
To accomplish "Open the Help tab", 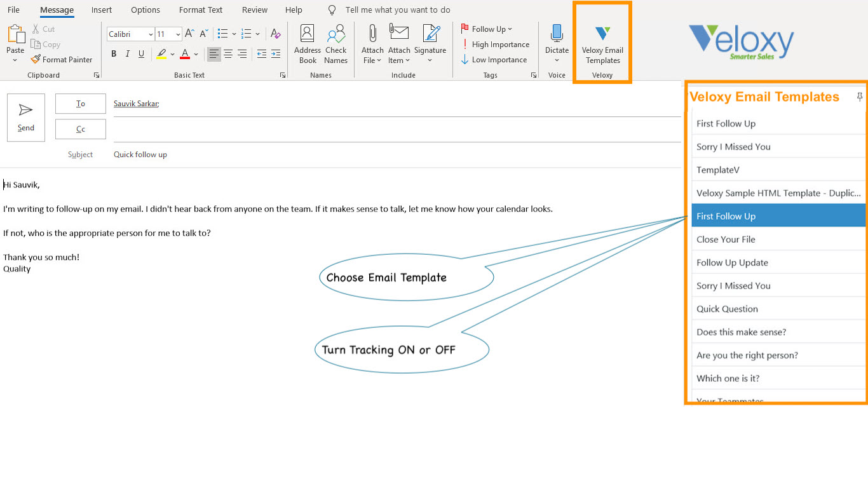I will [x=294, y=10].
